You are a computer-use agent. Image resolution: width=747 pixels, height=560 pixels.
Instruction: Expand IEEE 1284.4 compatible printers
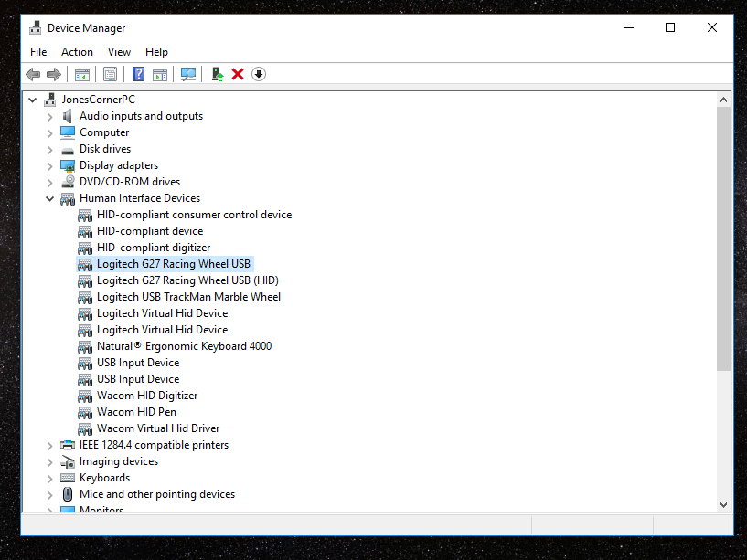(x=49, y=446)
